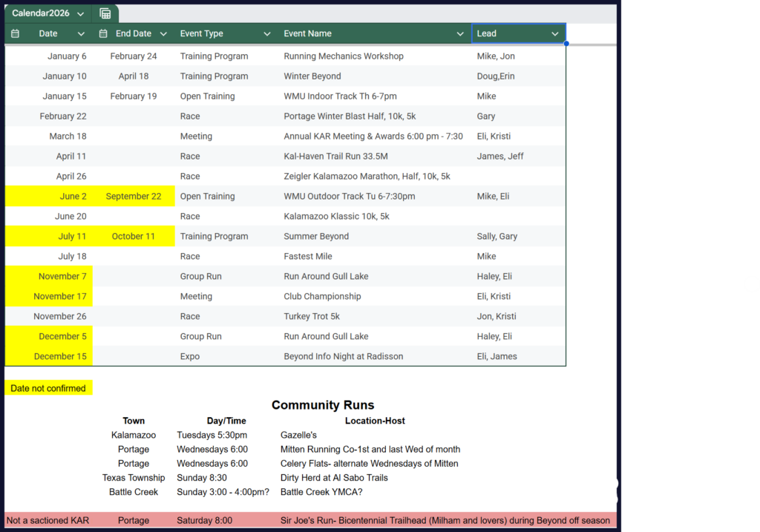Open the Calendar2026 table name dropdown
Viewport: 760px width, 532px height.
click(x=80, y=14)
